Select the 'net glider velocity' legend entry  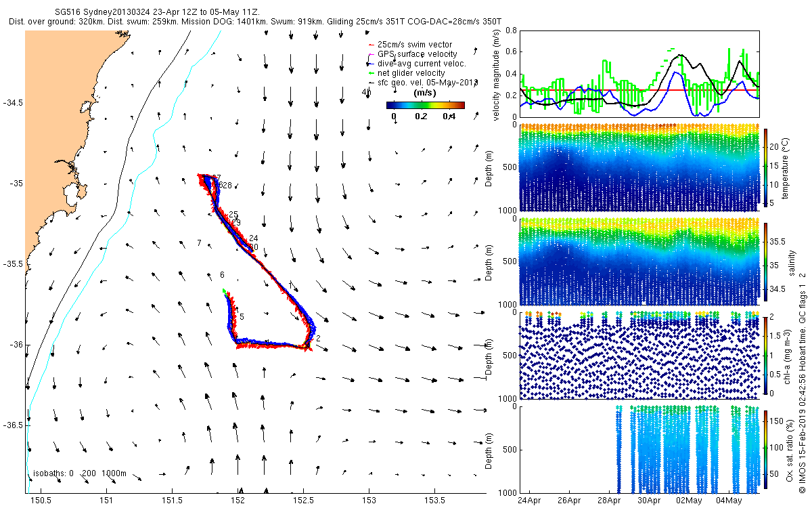(x=406, y=73)
